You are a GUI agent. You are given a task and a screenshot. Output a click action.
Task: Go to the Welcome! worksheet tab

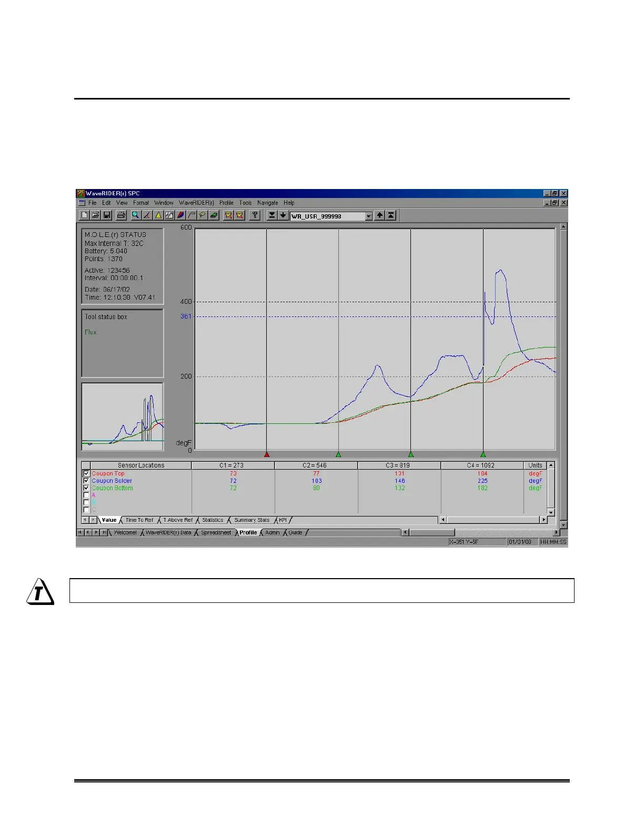click(x=125, y=533)
